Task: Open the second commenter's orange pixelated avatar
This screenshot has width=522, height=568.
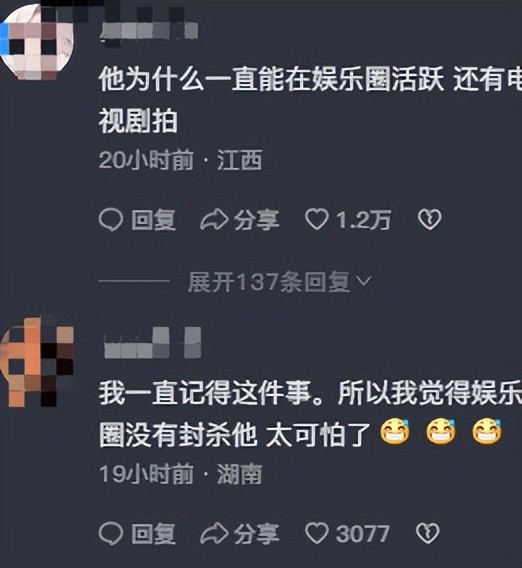Action: pyautogui.click(x=37, y=362)
